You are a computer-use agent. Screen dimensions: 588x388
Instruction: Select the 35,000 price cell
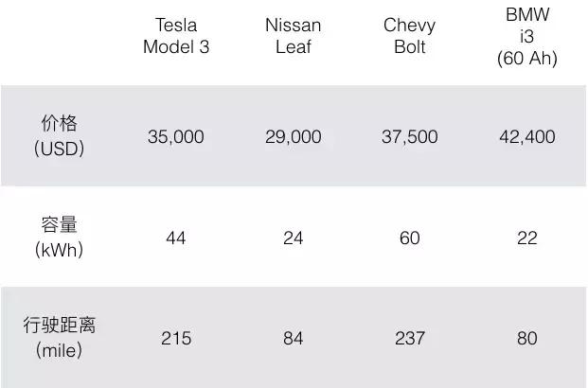pos(176,137)
